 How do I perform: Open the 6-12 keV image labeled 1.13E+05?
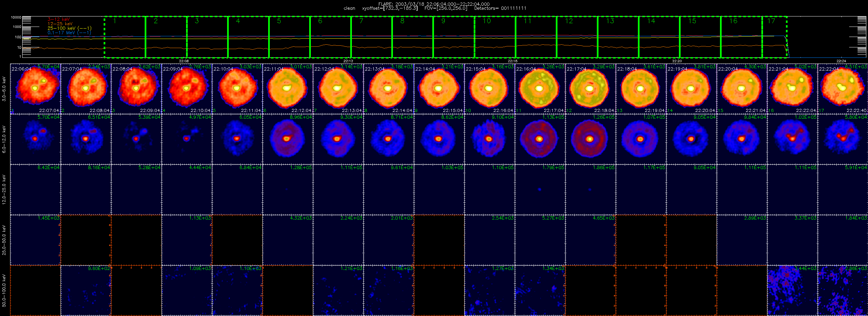point(540,139)
